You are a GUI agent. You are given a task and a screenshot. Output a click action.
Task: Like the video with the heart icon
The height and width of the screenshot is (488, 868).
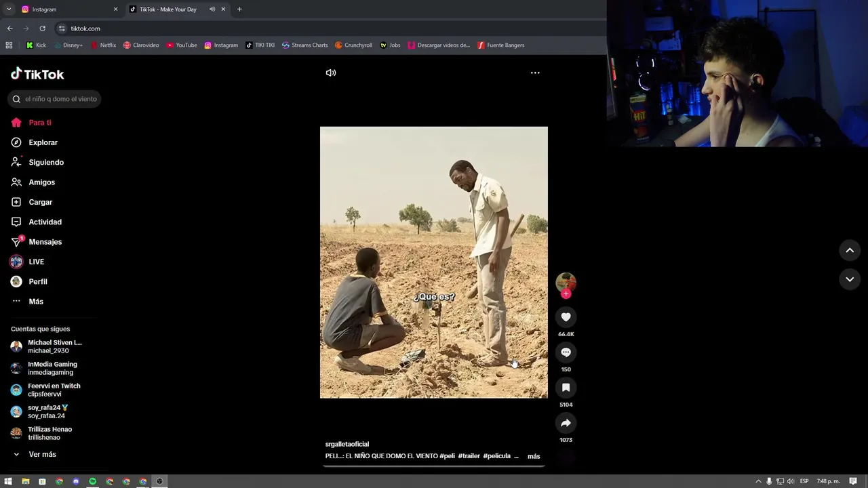[x=566, y=317]
